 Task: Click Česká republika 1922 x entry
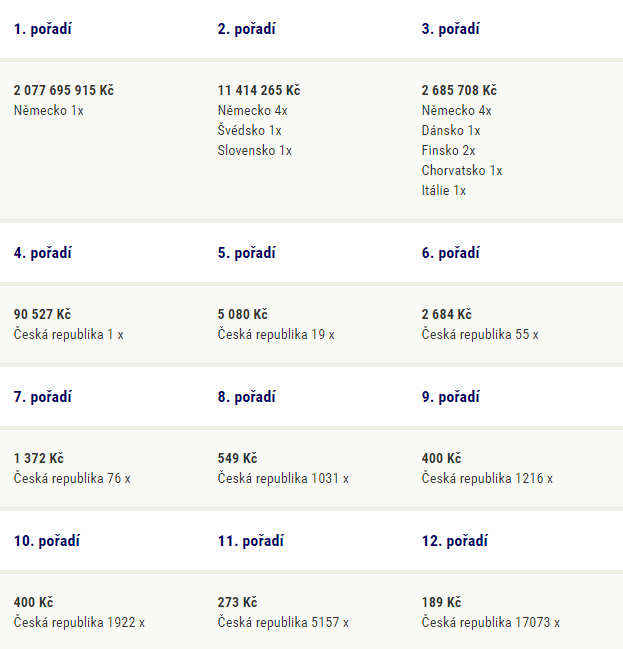click(79, 623)
